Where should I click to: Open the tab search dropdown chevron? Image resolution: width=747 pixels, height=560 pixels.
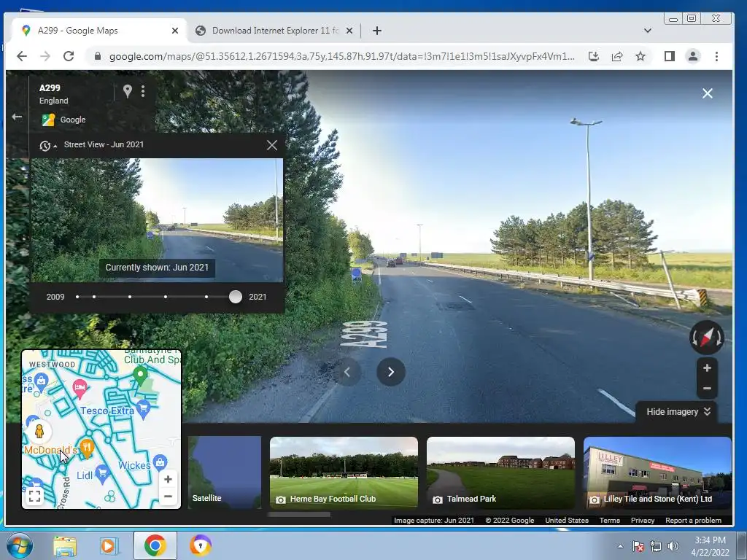click(648, 31)
